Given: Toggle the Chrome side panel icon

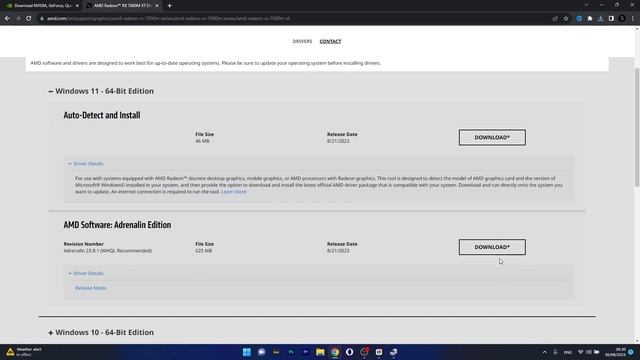Looking at the screenshot, I should coord(611,18).
